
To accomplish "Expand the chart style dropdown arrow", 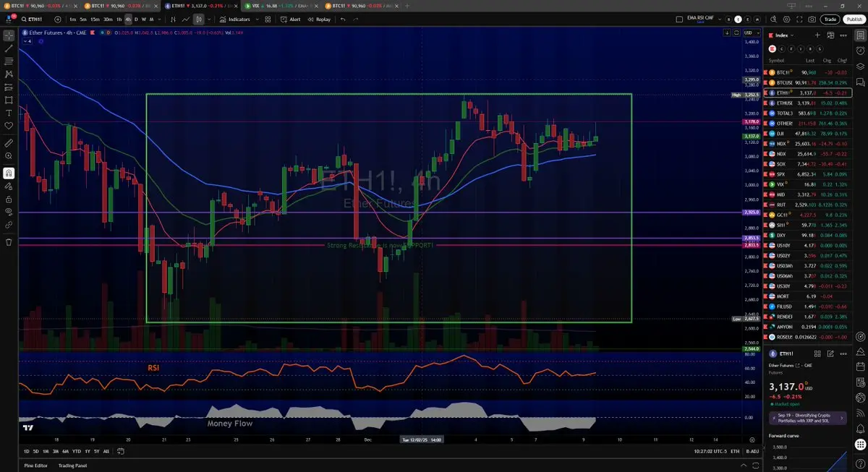I will [208, 20].
